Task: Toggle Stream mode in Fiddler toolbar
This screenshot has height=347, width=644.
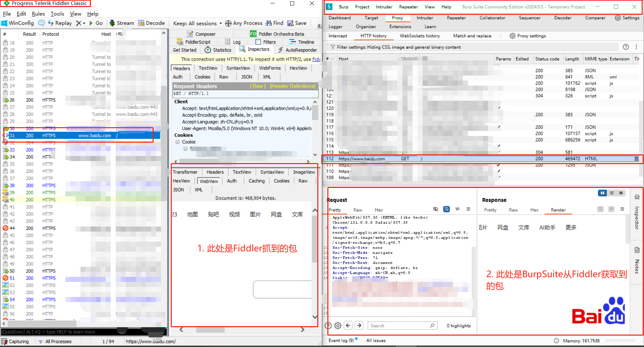Action: (122, 23)
